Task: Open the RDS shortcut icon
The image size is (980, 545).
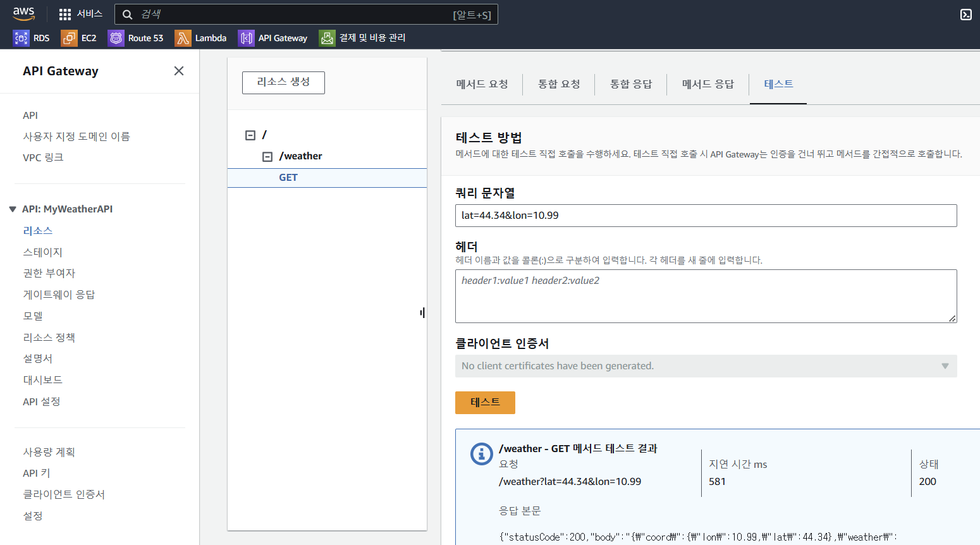Action: point(21,38)
